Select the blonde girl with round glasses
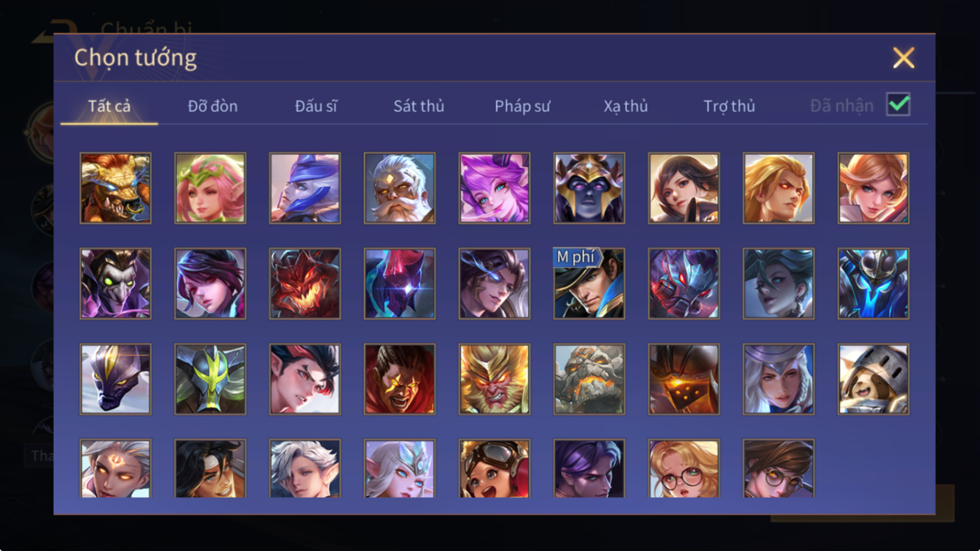 [684, 468]
